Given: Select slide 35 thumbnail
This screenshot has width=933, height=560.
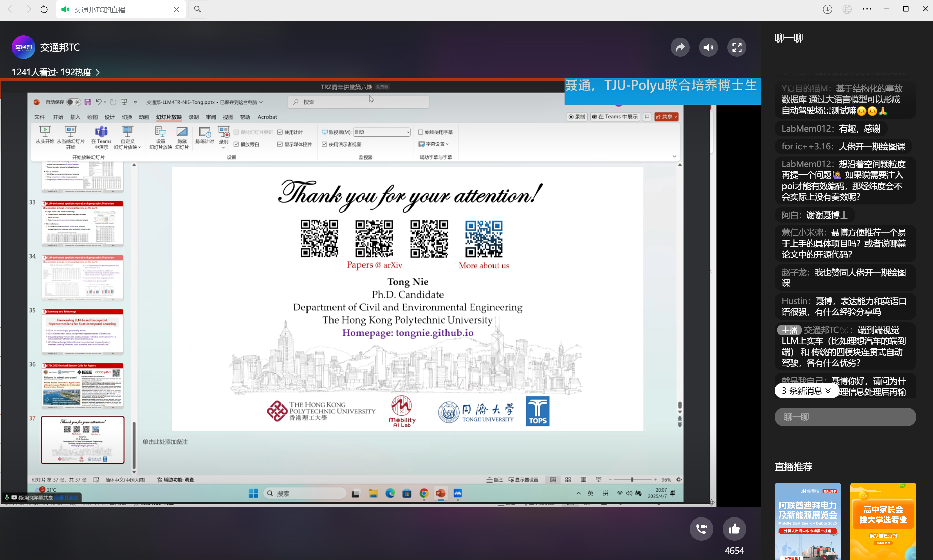Looking at the screenshot, I should (x=82, y=332).
